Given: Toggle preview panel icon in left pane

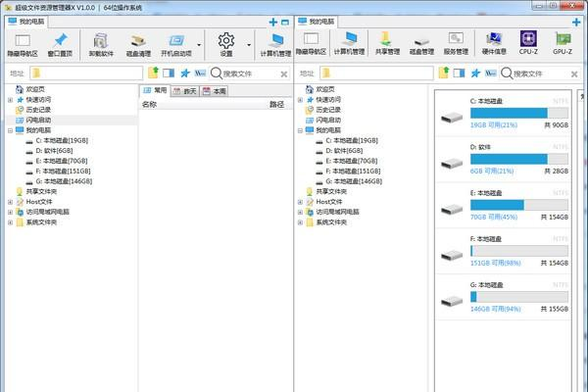Looking at the screenshot, I should click(x=169, y=73).
